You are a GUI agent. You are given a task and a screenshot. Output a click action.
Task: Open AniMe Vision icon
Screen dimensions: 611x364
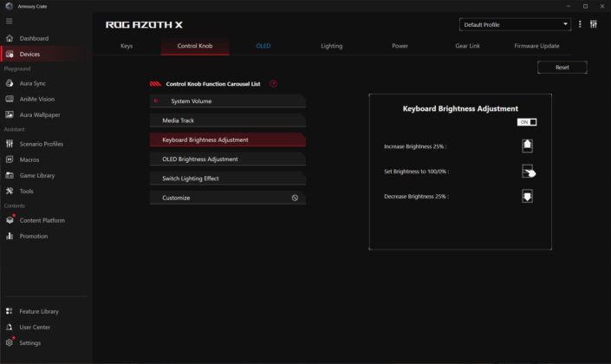click(10, 99)
